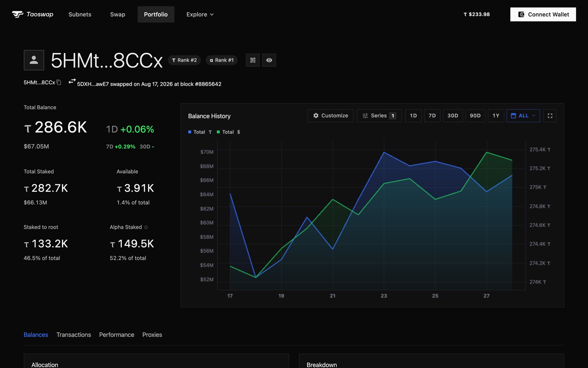This screenshot has width=588, height=368.
Task: Select the 90D time range
Action: coord(475,116)
